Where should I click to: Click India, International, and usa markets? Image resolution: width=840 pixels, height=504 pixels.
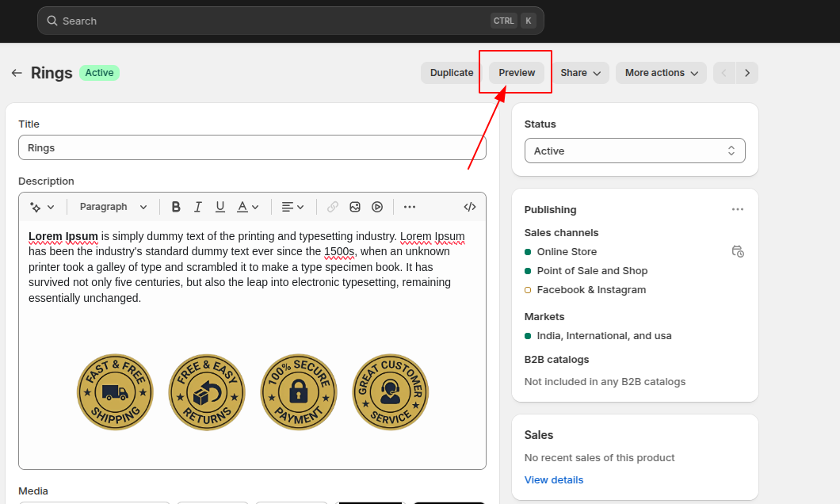[x=605, y=336]
